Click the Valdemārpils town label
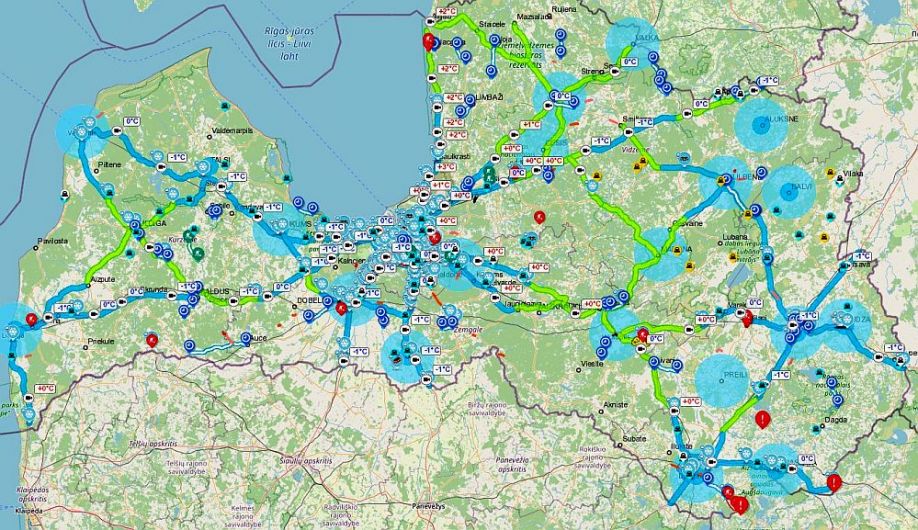This screenshot has width=918, height=530. coord(233,131)
